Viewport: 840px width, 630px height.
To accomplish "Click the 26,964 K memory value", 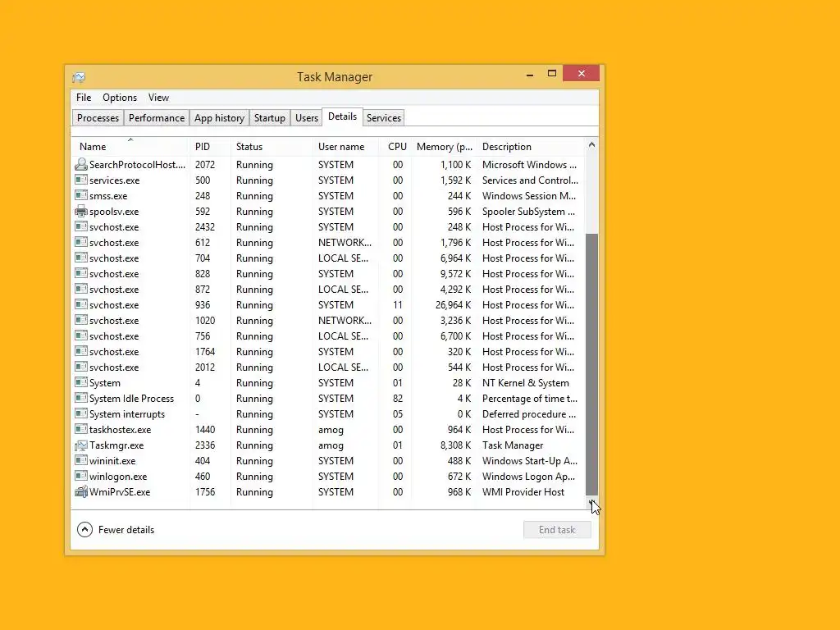I will tap(453, 305).
